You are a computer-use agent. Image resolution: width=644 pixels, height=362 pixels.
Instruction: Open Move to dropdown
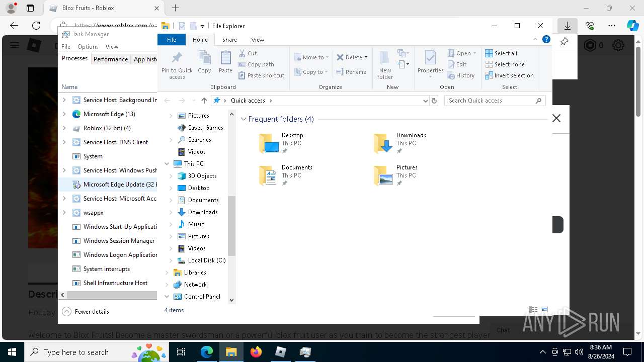311,57
